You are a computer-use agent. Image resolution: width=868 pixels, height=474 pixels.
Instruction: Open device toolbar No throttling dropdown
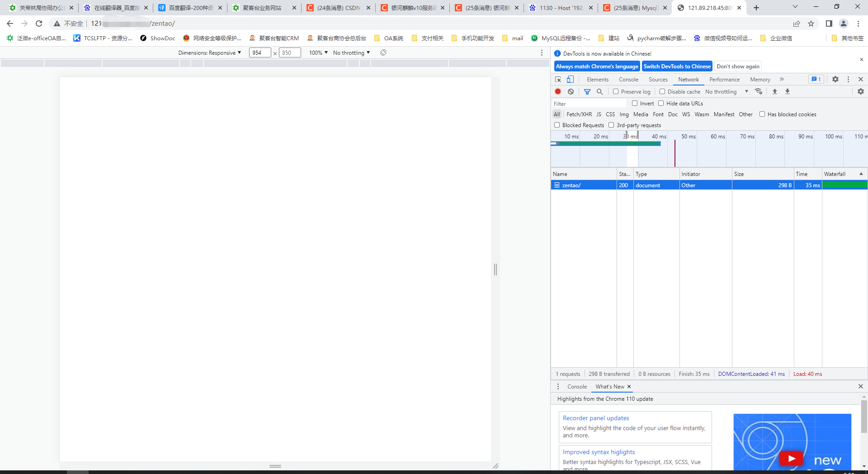[x=351, y=53]
